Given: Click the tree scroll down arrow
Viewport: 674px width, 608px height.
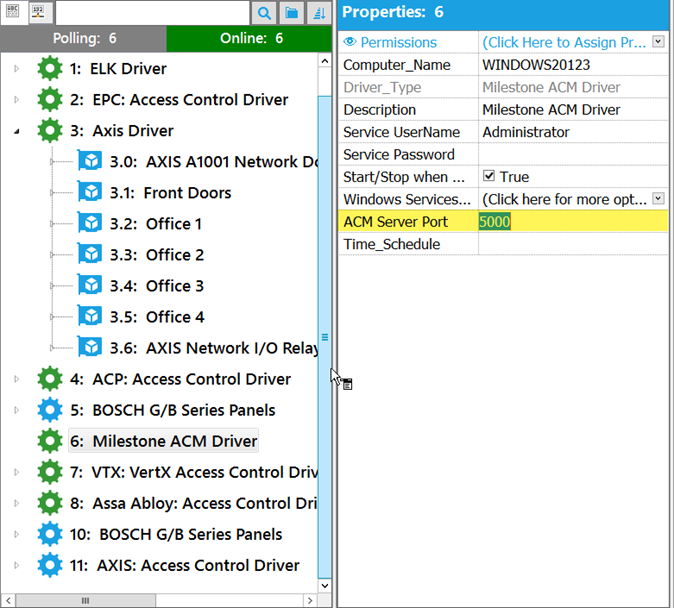Looking at the screenshot, I should pyautogui.click(x=325, y=586).
